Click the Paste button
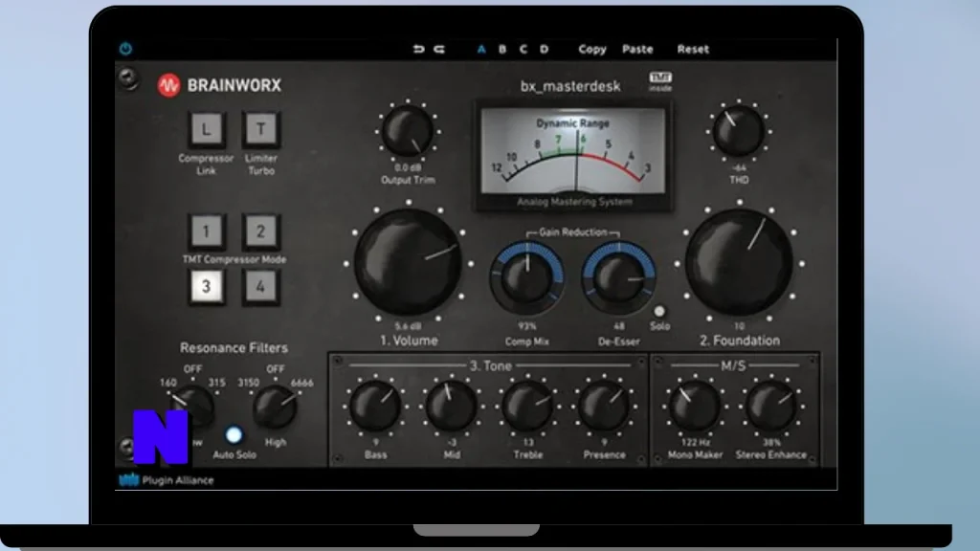The image size is (980, 551). pyautogui.click(x=637, y=49)
